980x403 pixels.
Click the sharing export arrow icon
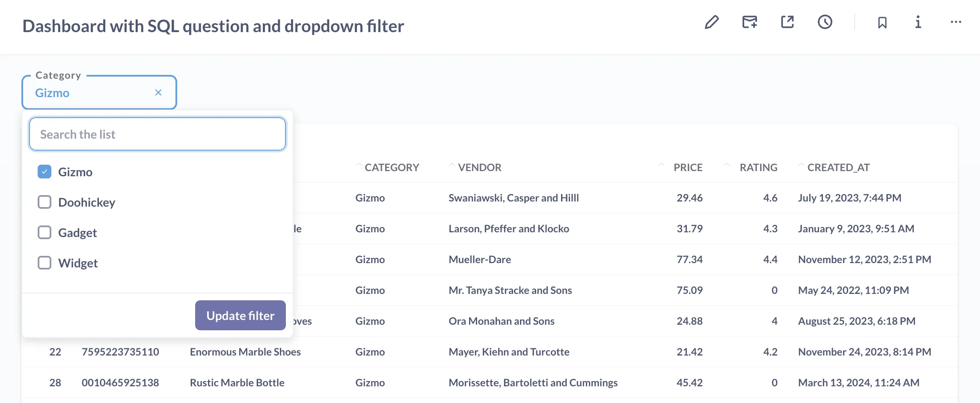(x=787, y=22)
